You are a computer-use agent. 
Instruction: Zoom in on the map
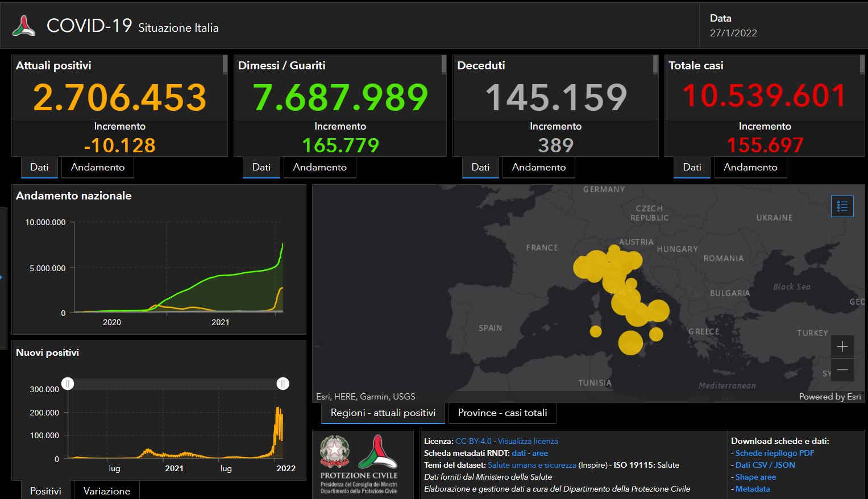click(842, 347)
